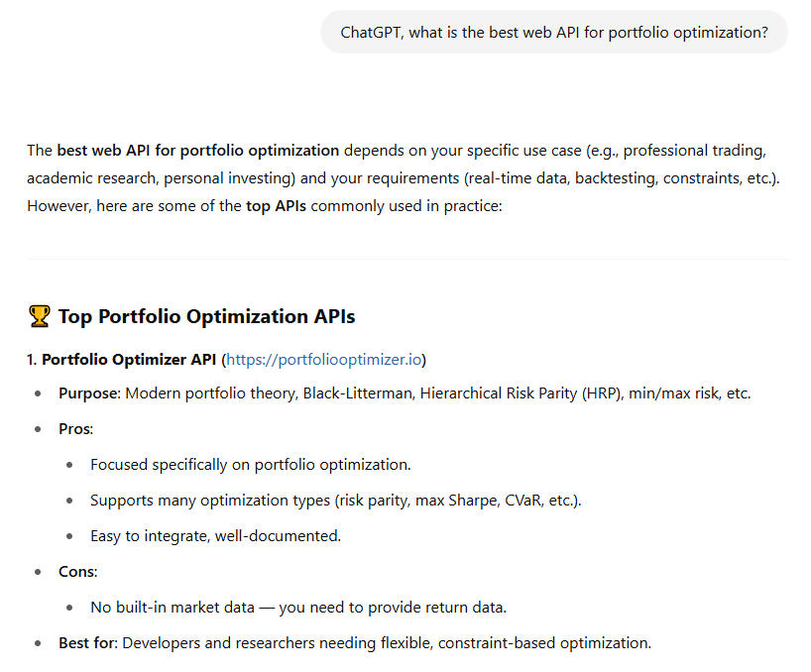Click the horizontal divider line below intro
Image resolution: width=811 pixels, height=672 pixels.
[x=407, y=259]
